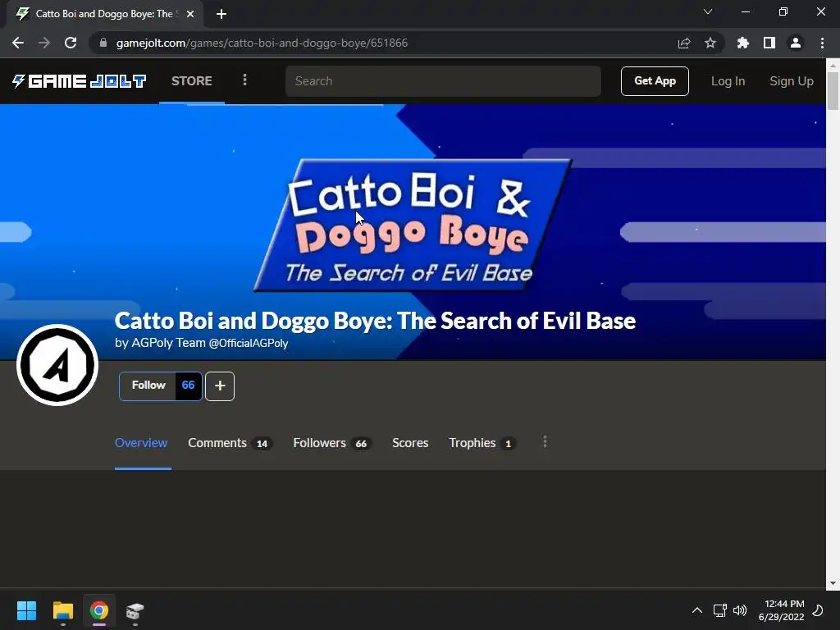The image size is (840, 630).
Task: Click the scrollbar down arrow
Action: pos(833,583)
